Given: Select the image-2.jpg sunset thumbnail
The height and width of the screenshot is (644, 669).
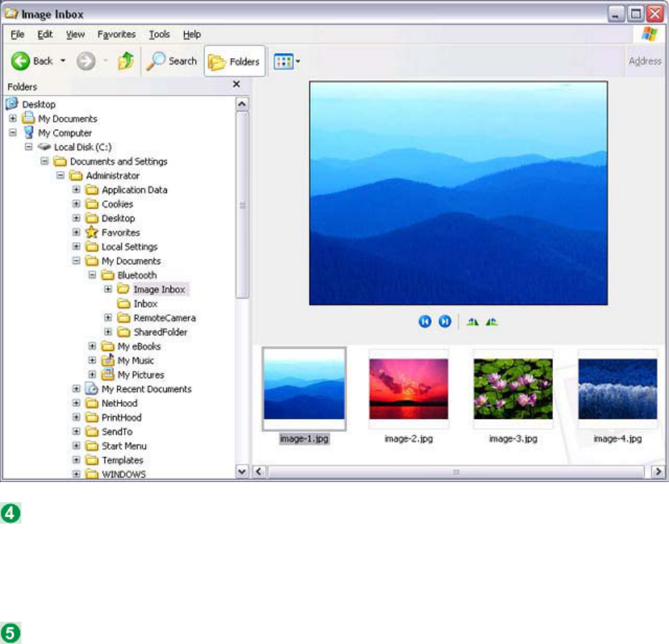Looking at the screenshot, I should pyautogui.click(x=408, y=389).
